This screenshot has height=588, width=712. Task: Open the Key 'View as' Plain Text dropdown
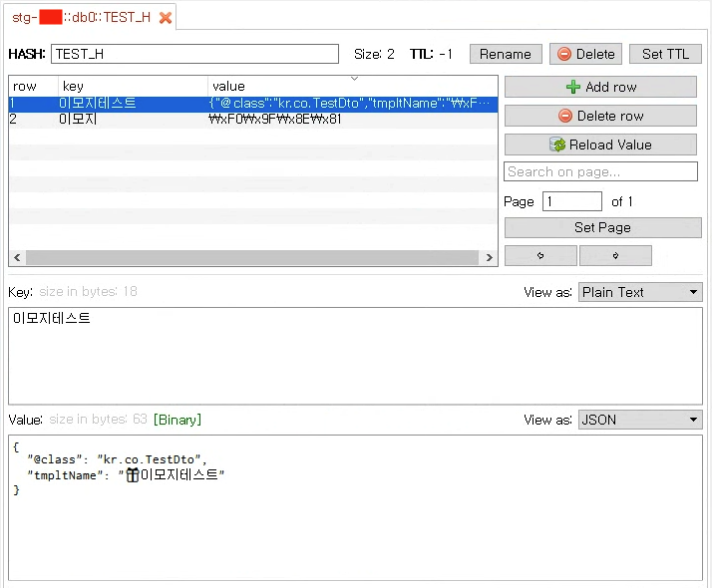(640, 292)
